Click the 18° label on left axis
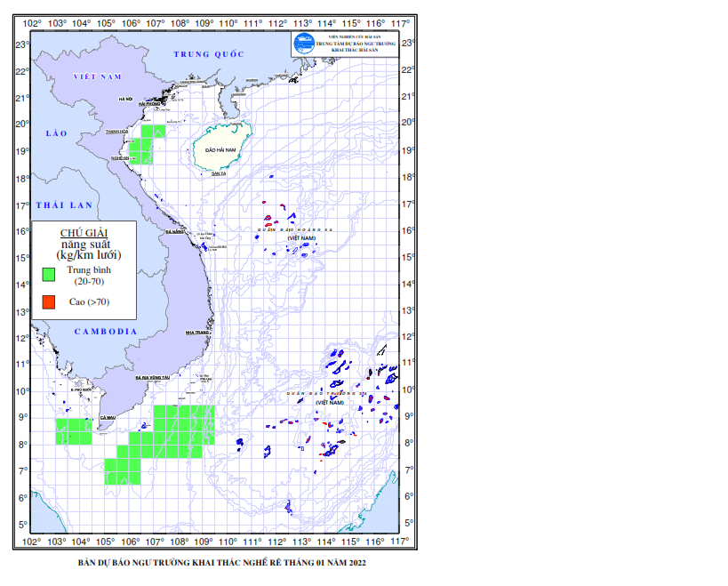This screenshot has width=728, height=586. click(22, 179)
